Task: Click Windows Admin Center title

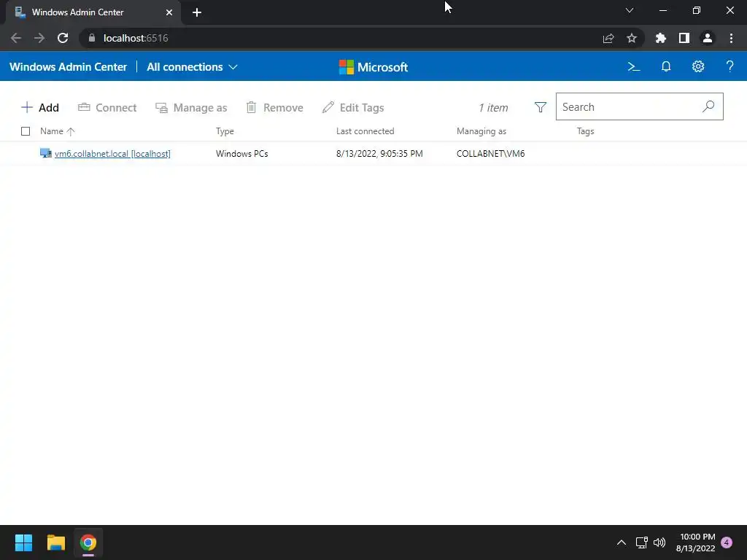Action: [68, 66]
